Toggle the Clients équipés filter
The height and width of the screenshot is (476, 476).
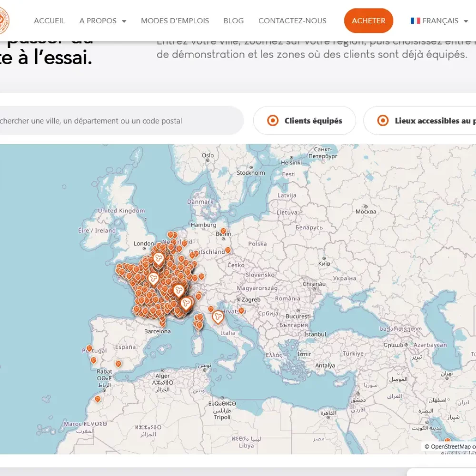(305, 120)
